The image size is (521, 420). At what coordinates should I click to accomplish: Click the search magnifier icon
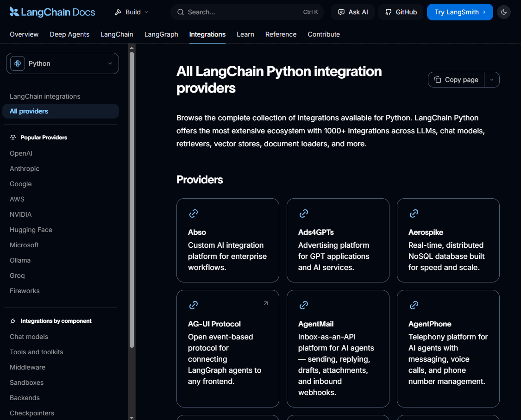coord(181,13)
